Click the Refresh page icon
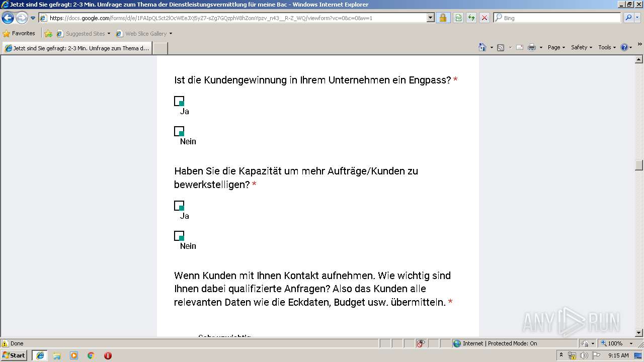 tap(471, 18)
